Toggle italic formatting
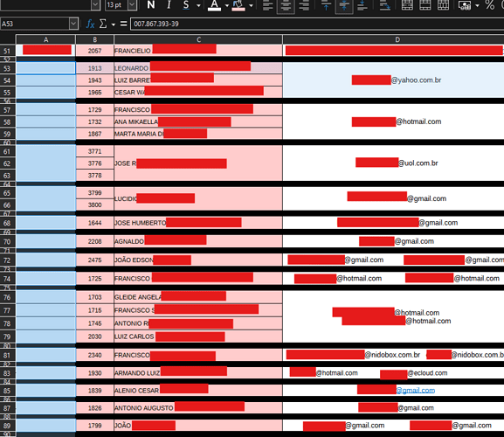The image size is (504, 437). tap(169, 5)
